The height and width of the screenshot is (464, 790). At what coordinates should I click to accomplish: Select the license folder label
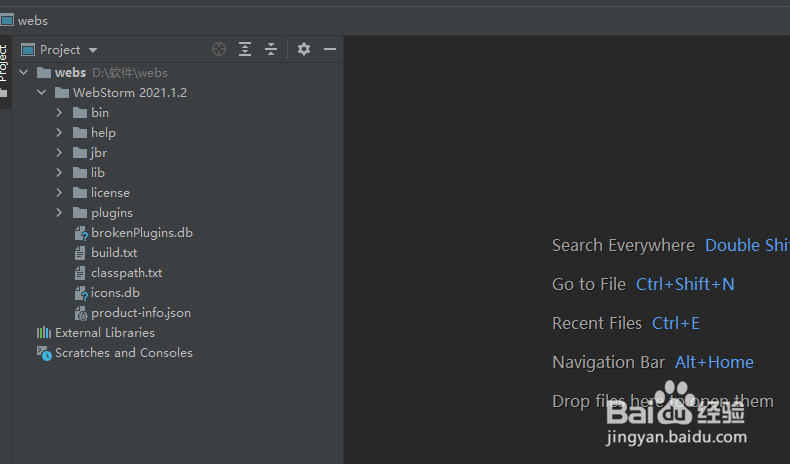point(110,193)
